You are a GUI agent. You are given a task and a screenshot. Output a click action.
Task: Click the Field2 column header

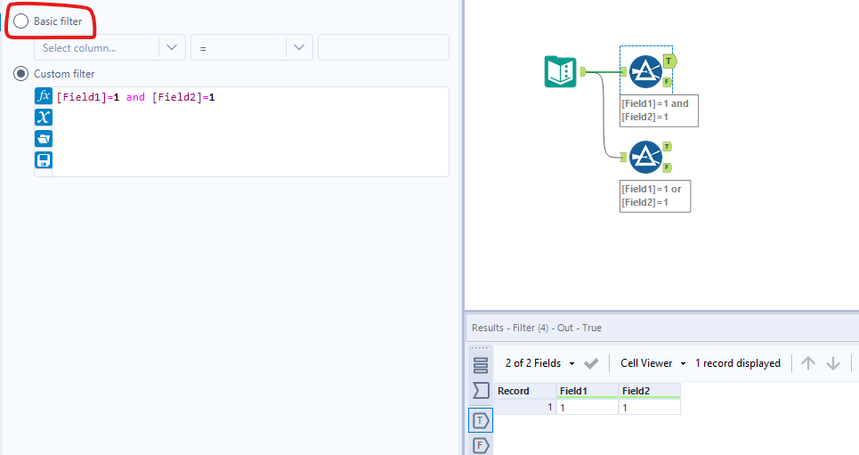click(x=649, y=391)
